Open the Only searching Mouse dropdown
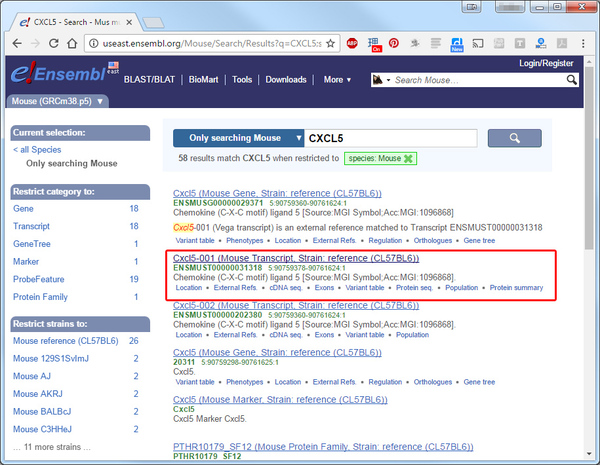The height and width of the screenshot is (465, 600). [x=238, y=138]
